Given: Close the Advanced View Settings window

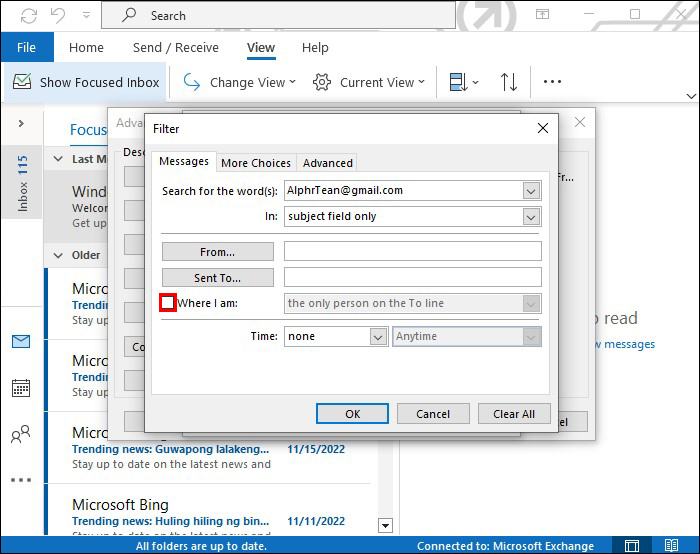Looking at the screenshot, I should [580, 122].
